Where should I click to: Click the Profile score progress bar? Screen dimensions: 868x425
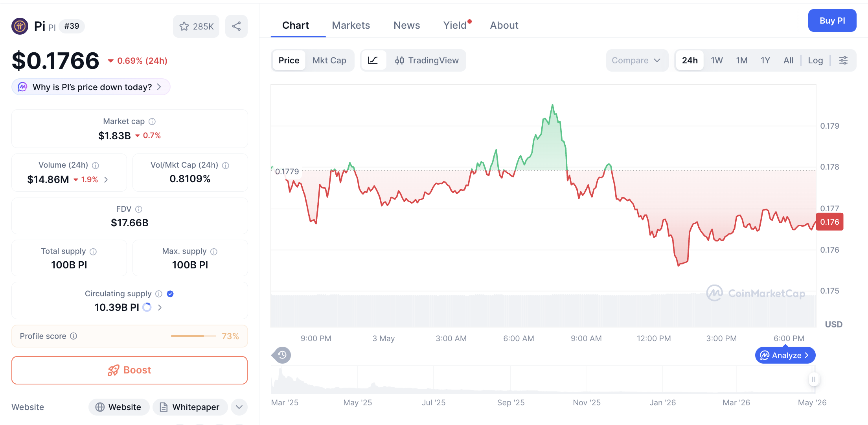click(193, 336)
